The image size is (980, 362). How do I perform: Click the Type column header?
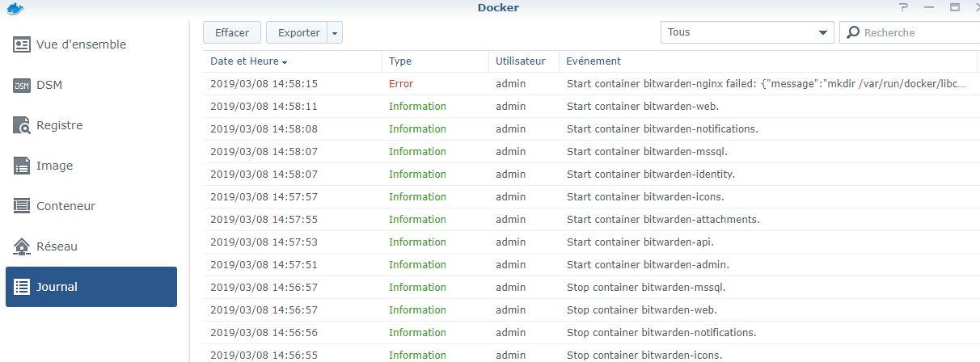400,61
